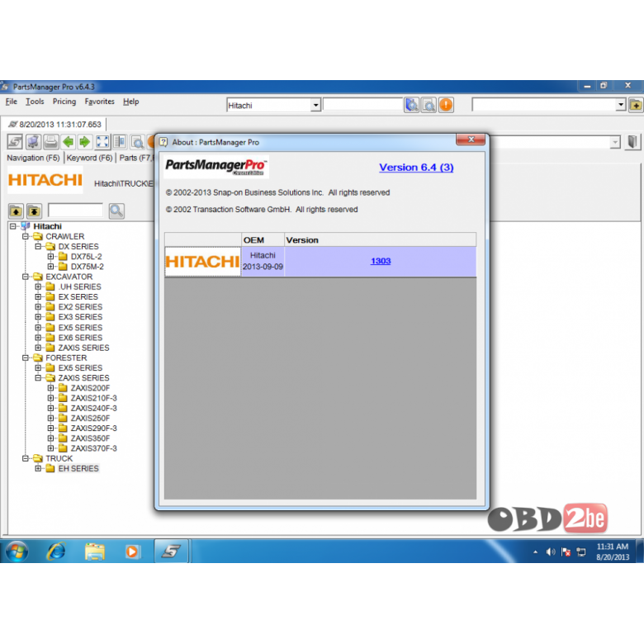Viewport: 644px width, 644px height.
Task: Collapse the EXCAVATOR folder
Action: (x=26, y=277)
